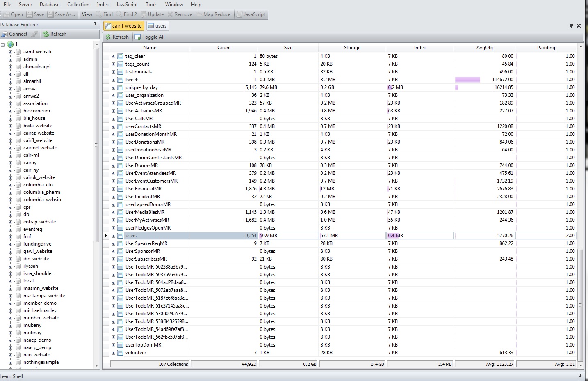The image size is (588, 381).
Task: Select the tweets collection row
Action: pyautogui.click(x=132, y=80)
